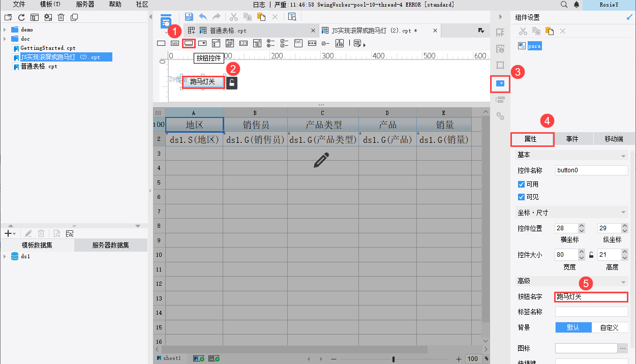Select the number widget icon
The image size is (636, 364).
tap(244, 43)
